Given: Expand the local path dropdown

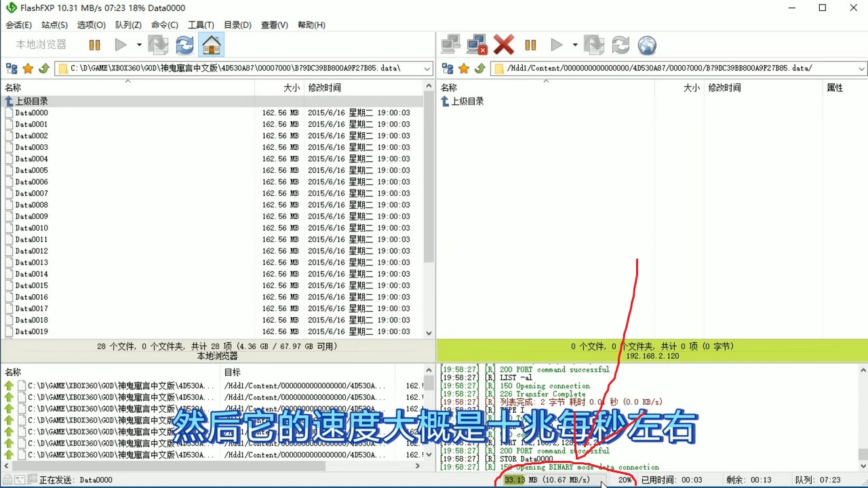Looking at the screenshot, I should (427, 68).
